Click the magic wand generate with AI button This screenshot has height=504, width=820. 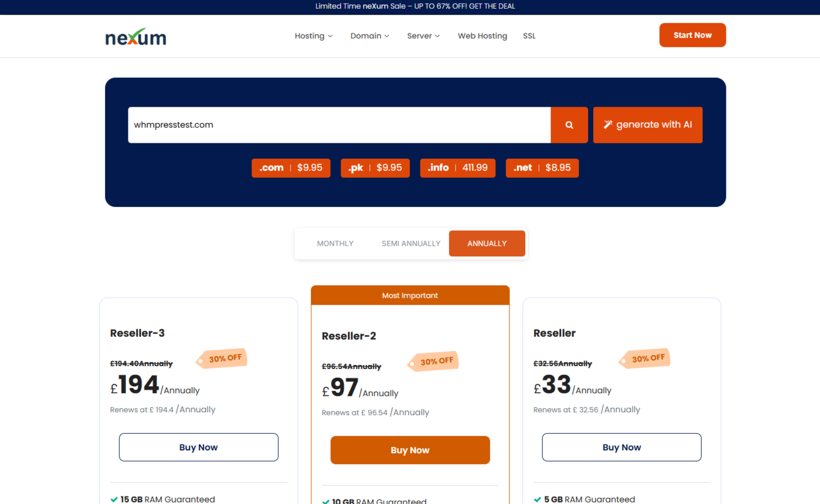click(647, 125)
